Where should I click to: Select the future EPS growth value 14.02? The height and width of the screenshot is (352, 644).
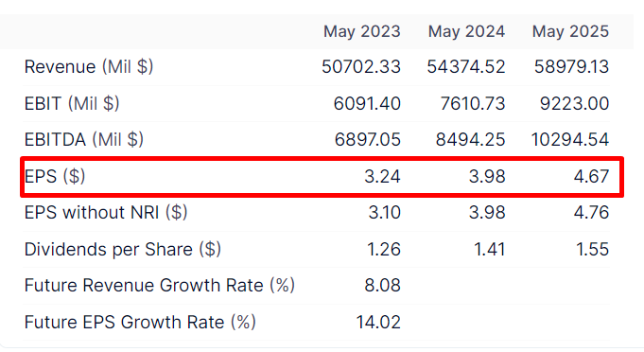(378, 322)
